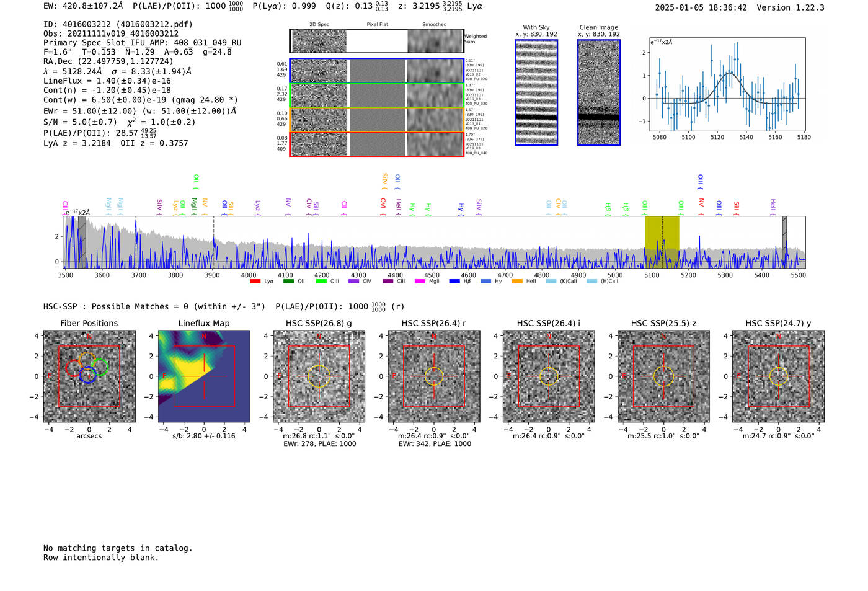Screen dimensions: 868x591
Task: Open the HSC SSP(26.8) g cutout
Action: [x=319, y=376]
